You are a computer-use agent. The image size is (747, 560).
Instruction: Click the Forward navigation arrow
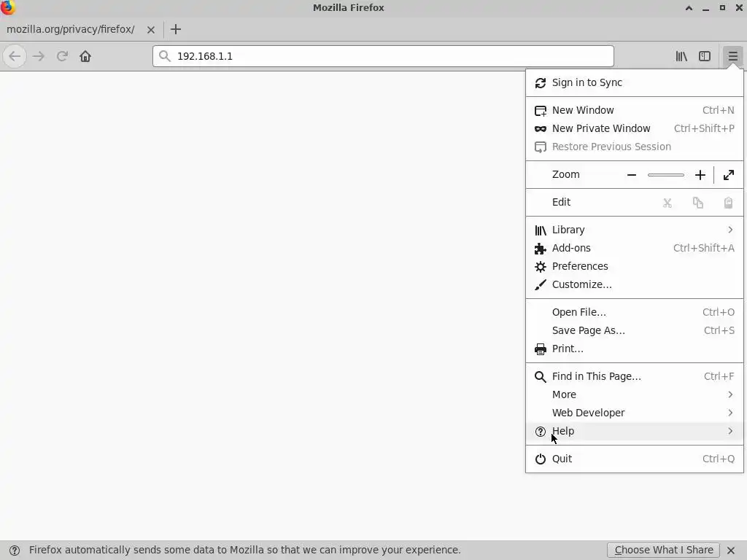[x=39, y=56]
